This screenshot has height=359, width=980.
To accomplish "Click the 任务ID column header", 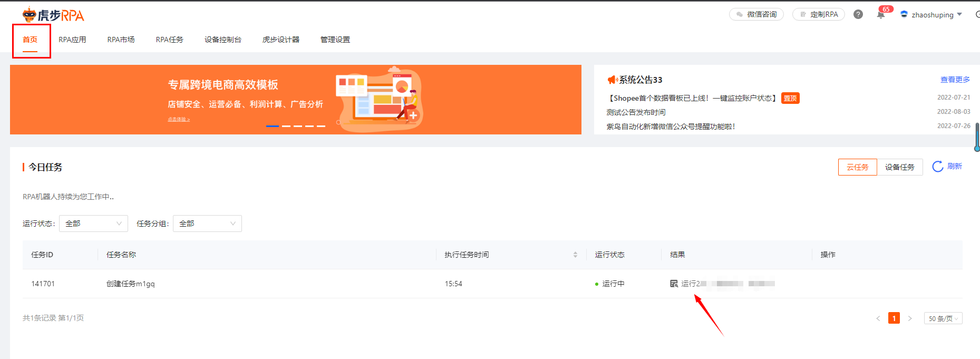I will (42, 255).
